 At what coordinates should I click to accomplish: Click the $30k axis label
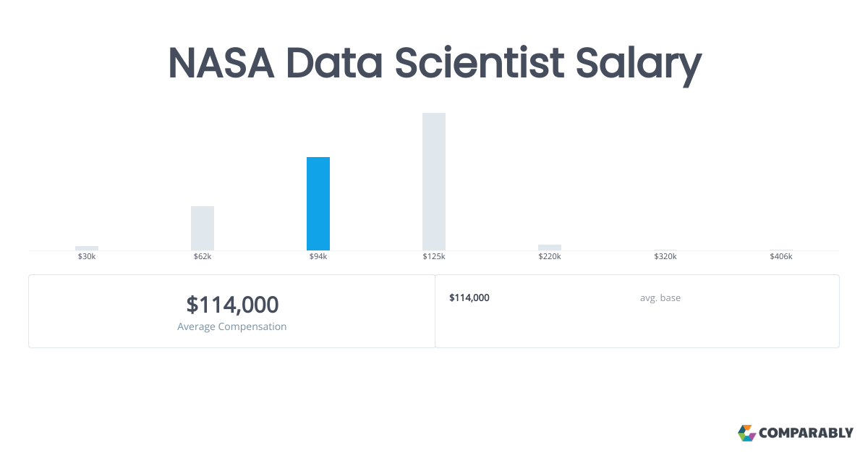[87, 257]
